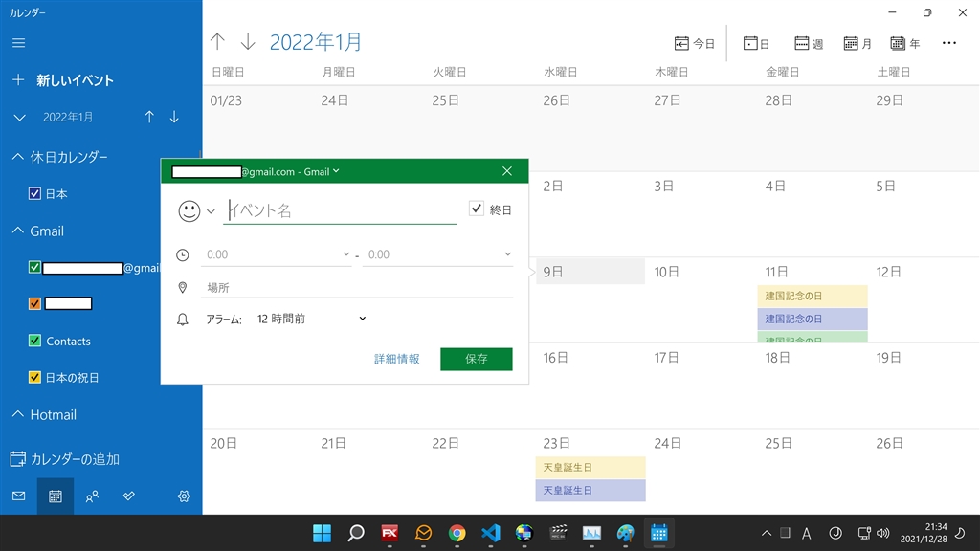Collapse the 2022年1月 mini calendar chevron
This screenshot has height=551, width=980.
pos(19,117)
